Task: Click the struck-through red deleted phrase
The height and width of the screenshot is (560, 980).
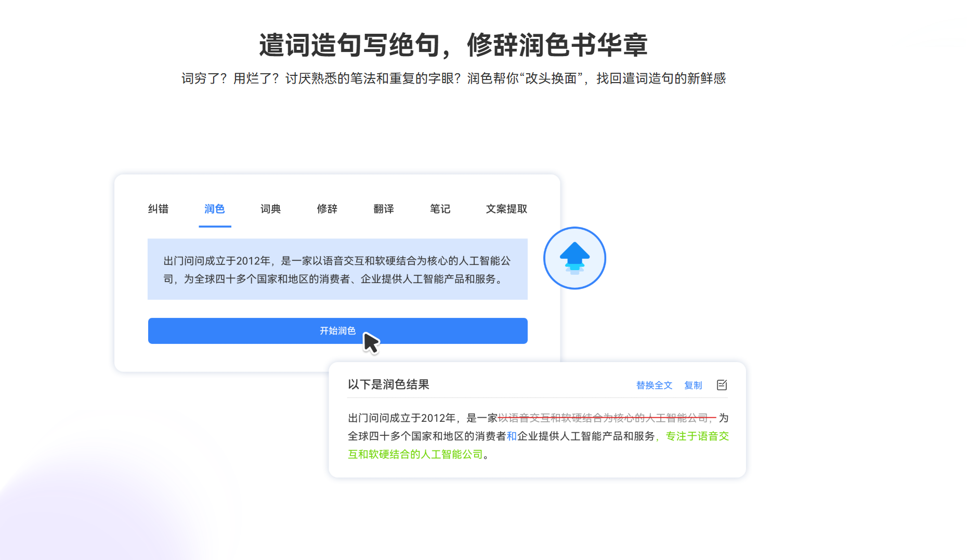Action: pyautogui.click(x=607, y=418)
